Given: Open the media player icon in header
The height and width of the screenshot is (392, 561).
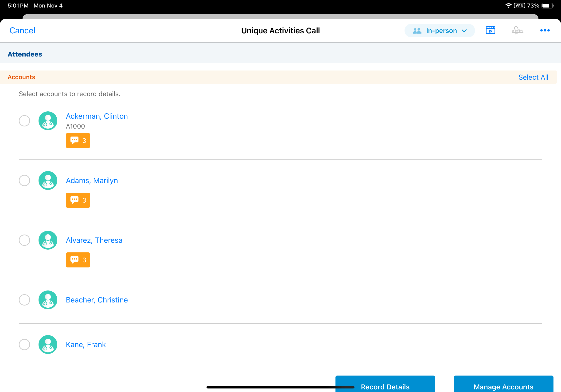Looking at the screenshot, I should (490, 30).
